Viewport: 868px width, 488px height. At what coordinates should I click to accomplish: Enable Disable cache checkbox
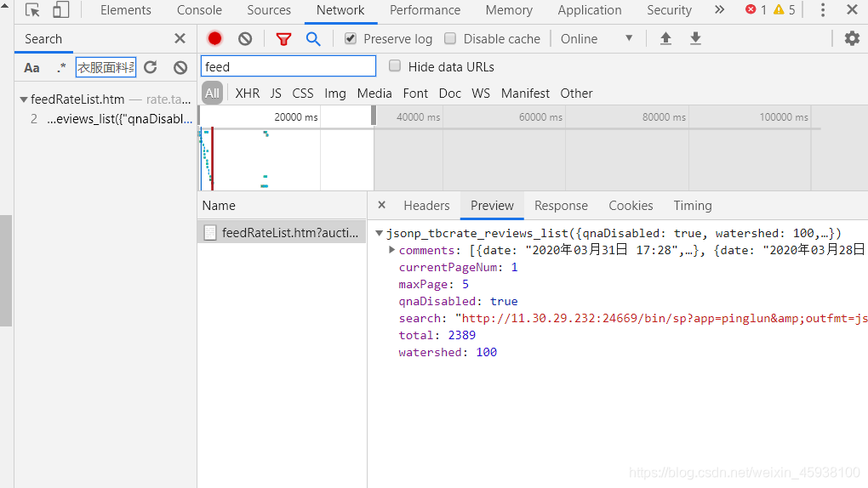click(x=450, y=38)
